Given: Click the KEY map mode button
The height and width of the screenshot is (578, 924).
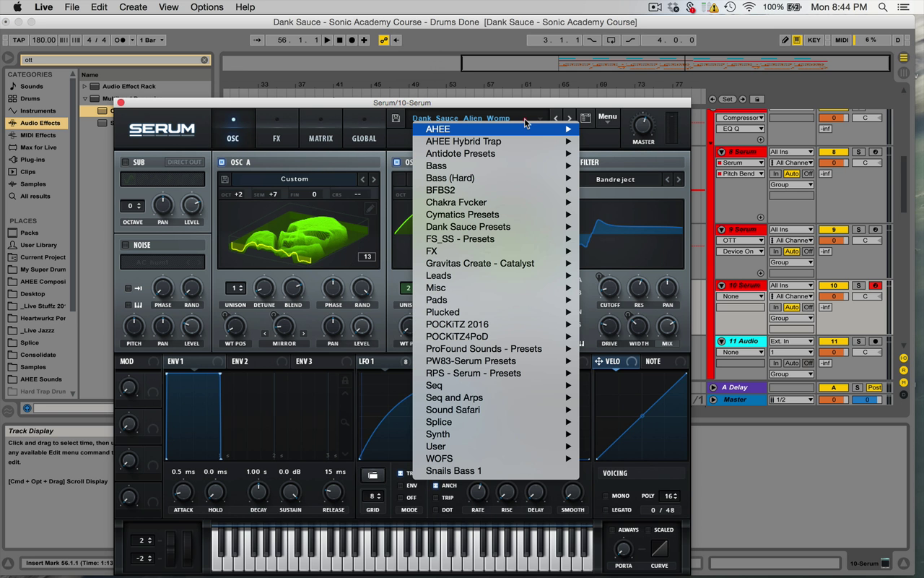Looking at the screenshot, I should click(814, 40).
